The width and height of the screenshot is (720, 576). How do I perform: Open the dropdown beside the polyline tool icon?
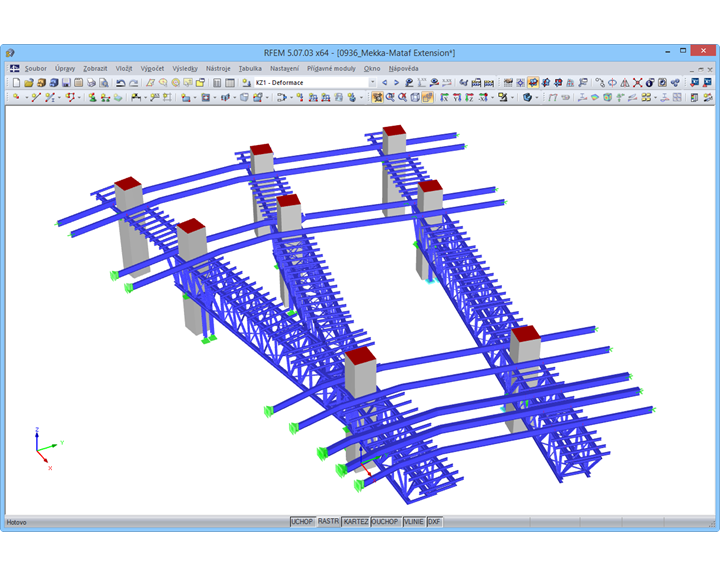click(x=79, y=97)
